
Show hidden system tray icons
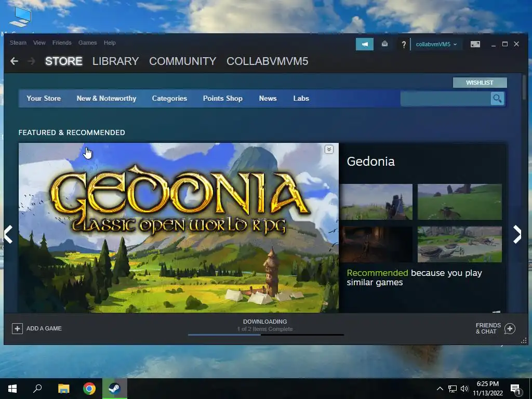pos(440,389)
